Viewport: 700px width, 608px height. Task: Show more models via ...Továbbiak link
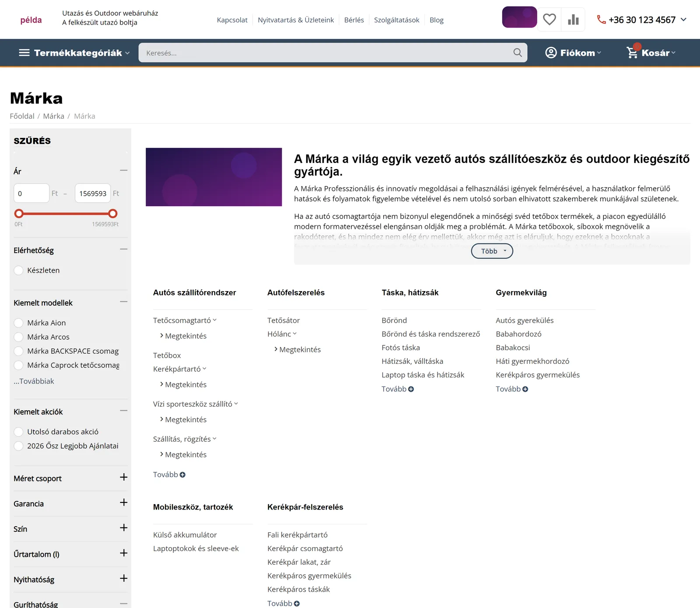coord(34,381)
